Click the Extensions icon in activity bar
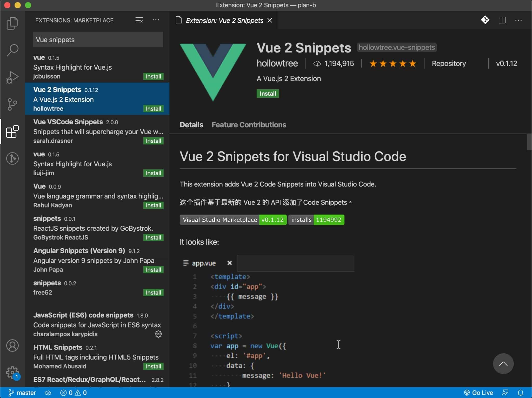This screenshot has height=398, width=532. (12, 131)
